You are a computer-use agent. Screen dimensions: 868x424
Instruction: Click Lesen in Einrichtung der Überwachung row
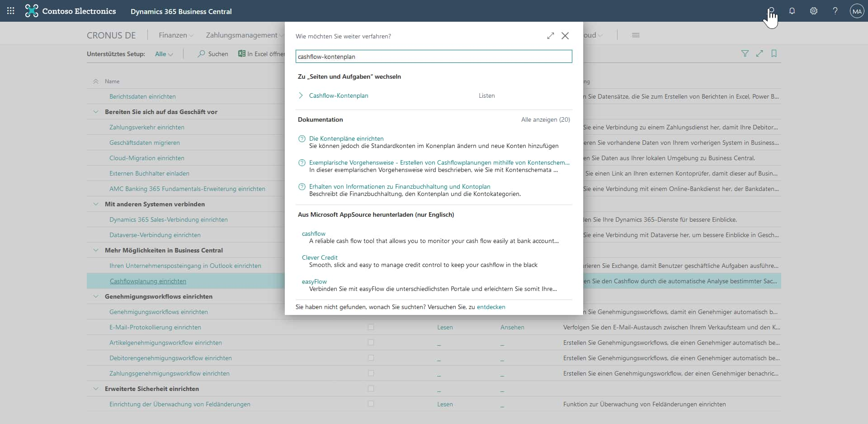[x=445, y=404]
